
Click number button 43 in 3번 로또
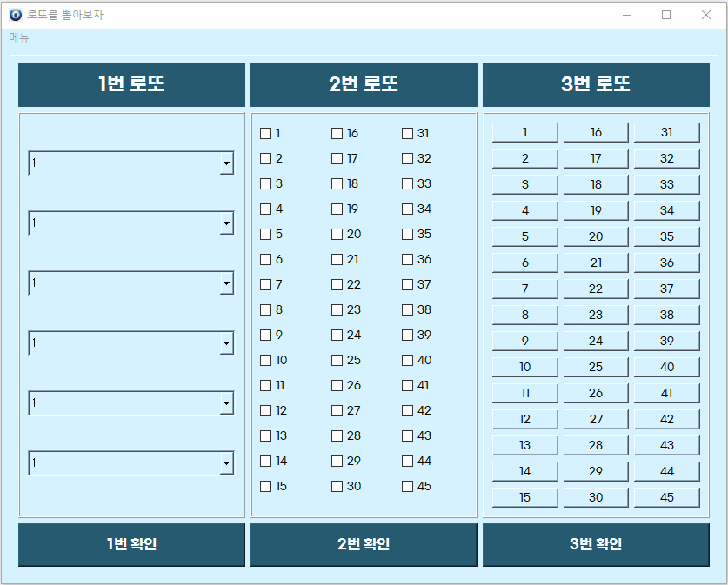click(x=667, y=445)
